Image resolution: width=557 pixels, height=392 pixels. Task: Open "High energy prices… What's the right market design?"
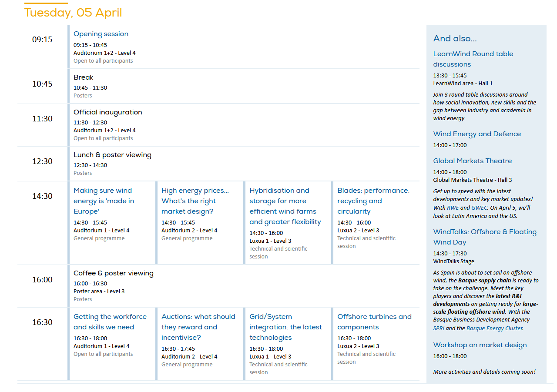pyautogui.click(x=195, y=201)
